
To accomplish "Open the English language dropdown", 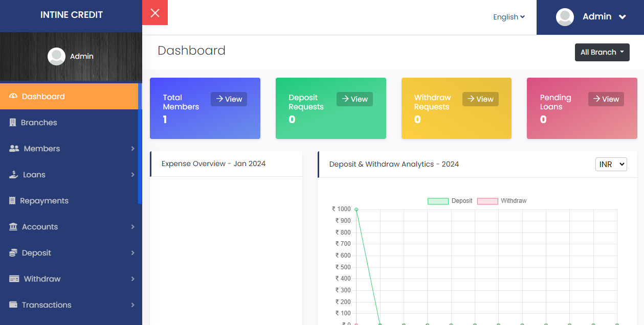I will coord(508,17).
